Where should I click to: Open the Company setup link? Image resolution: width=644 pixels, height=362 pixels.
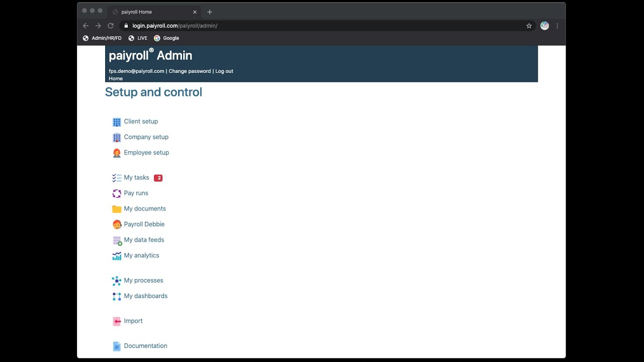click(x=146, y=137)
